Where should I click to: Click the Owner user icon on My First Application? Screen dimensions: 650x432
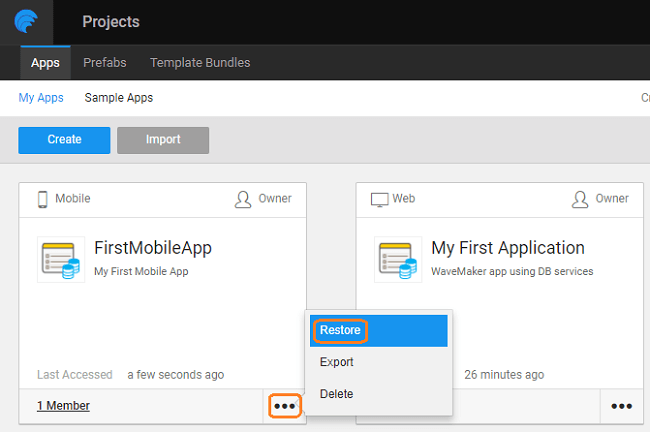tap(580, 199)
